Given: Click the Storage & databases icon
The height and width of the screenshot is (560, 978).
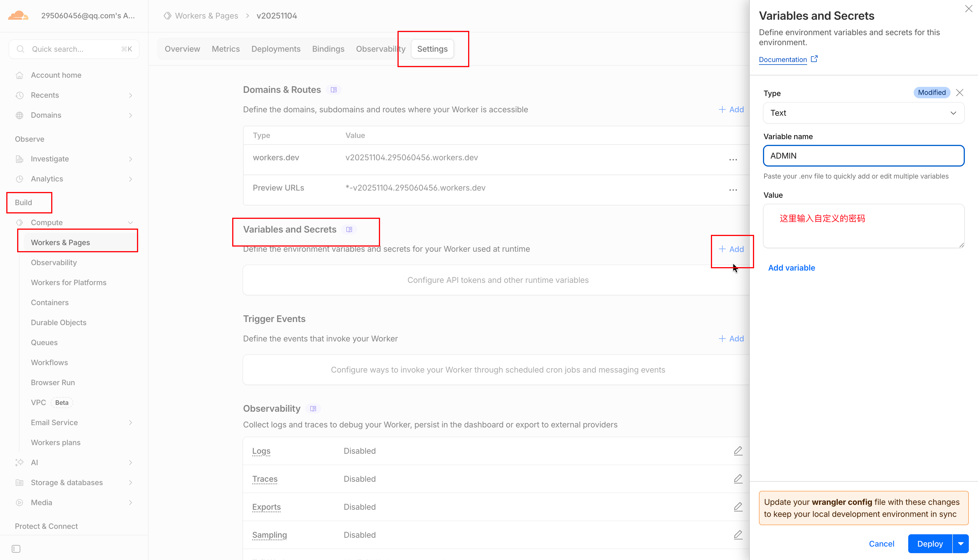Looking at the screenshot, I should (20, 483).
